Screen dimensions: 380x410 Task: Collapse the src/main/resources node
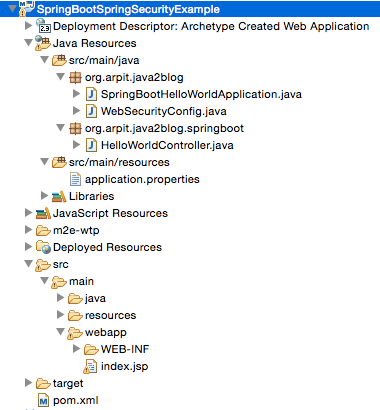tap(45, 162)
